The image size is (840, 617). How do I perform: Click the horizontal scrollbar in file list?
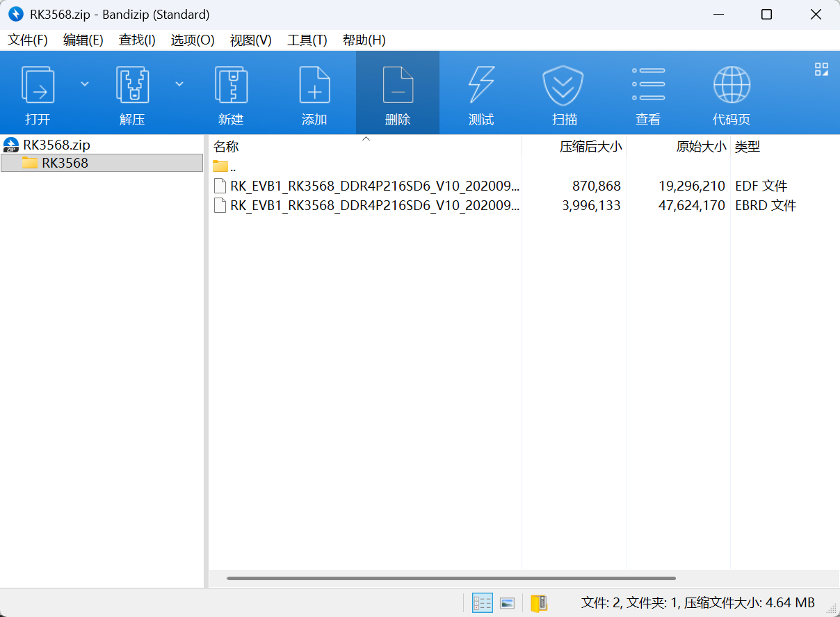click(451, 578)
